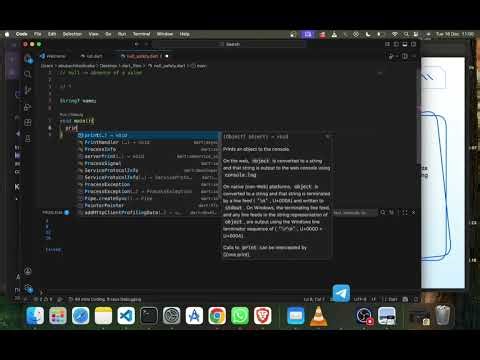Open Google Chrome from the Dock
Image resolution: width=480 pixels, height=360 pixels.
[x=217, y=315]
